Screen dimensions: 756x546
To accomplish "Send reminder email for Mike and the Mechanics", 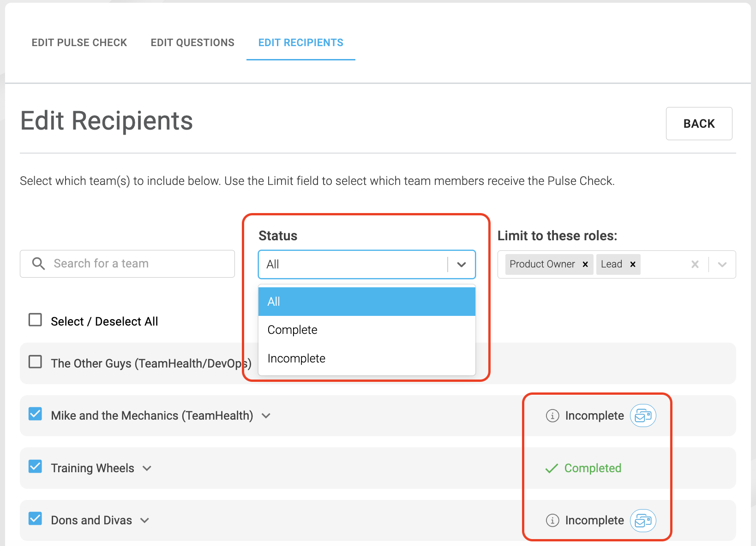I will point(643,415).
